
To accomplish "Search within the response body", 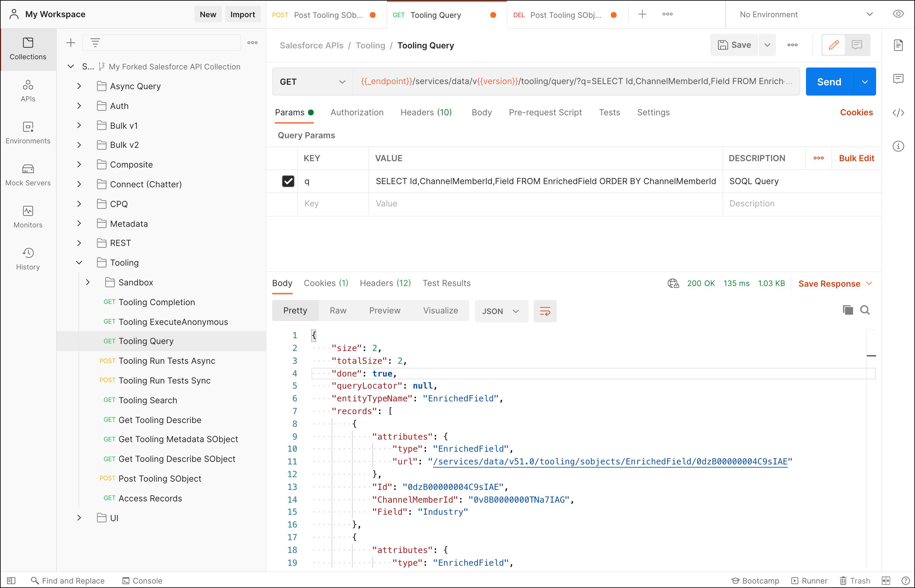I will pyautogui.click(x=865, y=310).
